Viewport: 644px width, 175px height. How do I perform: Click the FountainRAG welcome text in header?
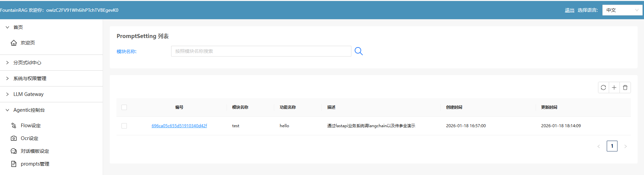point(59,10)
